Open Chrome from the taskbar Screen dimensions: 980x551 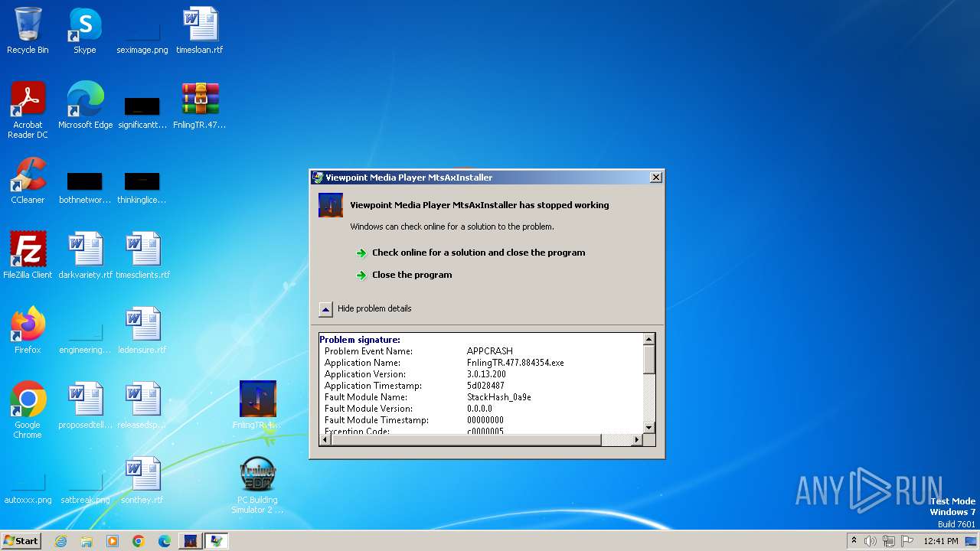(139, 541)
